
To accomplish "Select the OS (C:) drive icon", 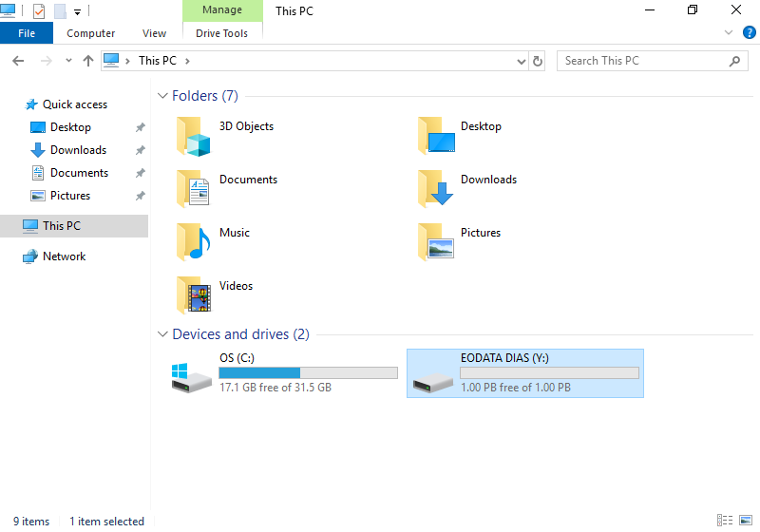I will (192, 377).
